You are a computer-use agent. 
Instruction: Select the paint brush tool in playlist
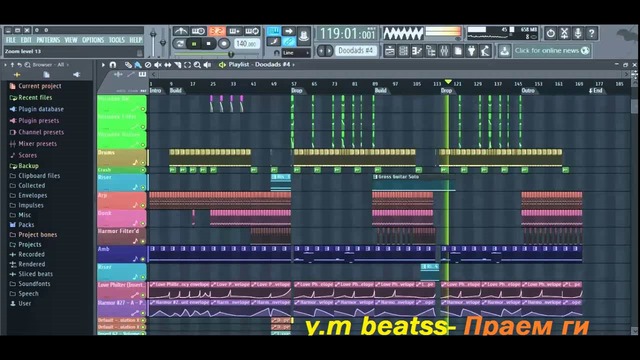point(138,65)
